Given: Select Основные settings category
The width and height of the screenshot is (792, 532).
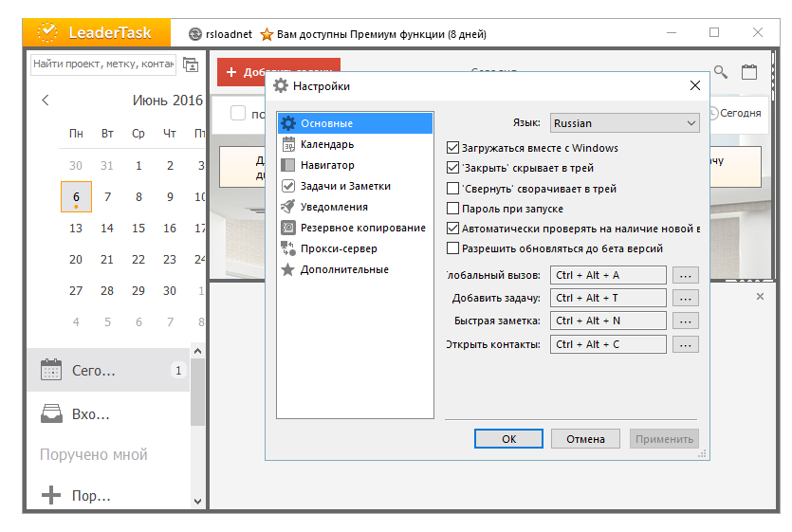Looking at the screenshot, I should (x=356, y=123).
